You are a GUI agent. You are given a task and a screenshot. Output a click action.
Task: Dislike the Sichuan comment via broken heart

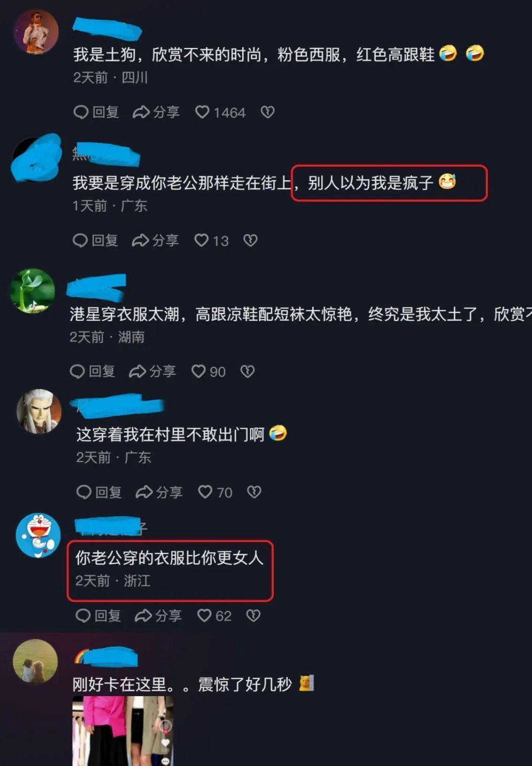pyautogui.click(x=268, y=112)
